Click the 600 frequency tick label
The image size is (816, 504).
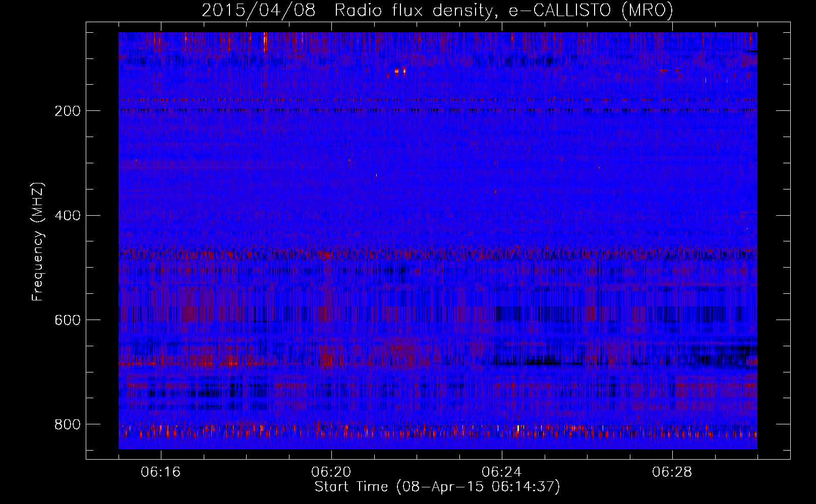pos(67,321)
